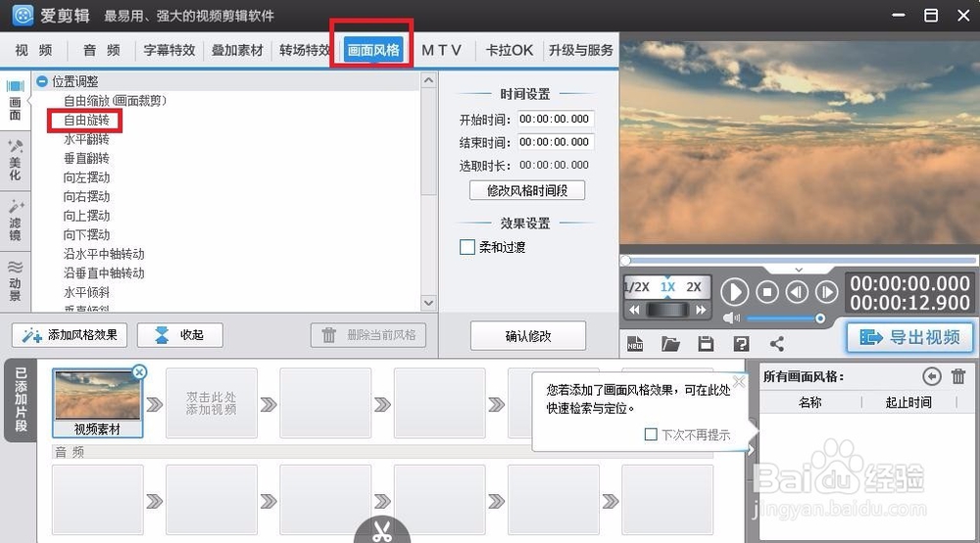Screen dimensions: 980x543
Task: Select 自由缩放 (画面裁剪) style
Action: (x=115, y=101)
